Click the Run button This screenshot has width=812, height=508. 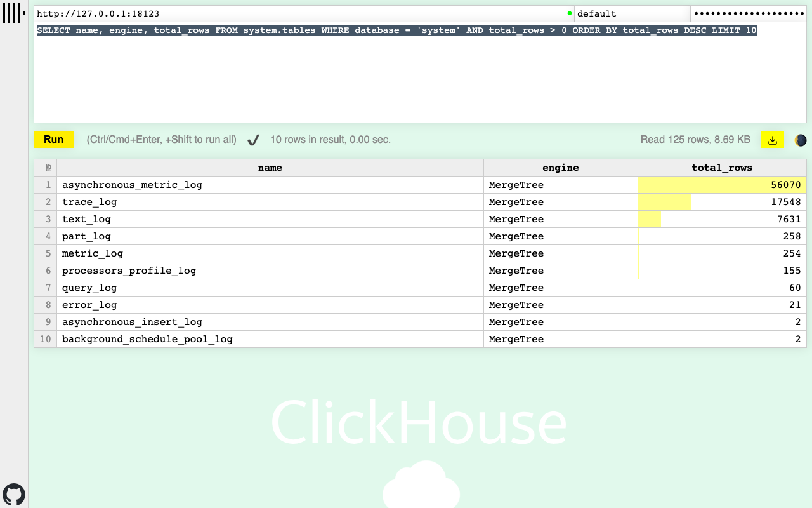click(53, 140)
